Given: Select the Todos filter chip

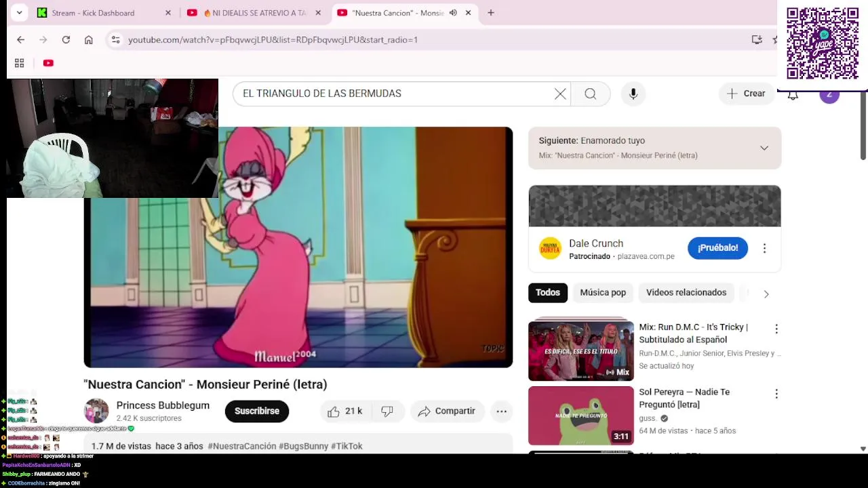Looking at the screenshot, I should pyautogui.click(x=548, y=293).
